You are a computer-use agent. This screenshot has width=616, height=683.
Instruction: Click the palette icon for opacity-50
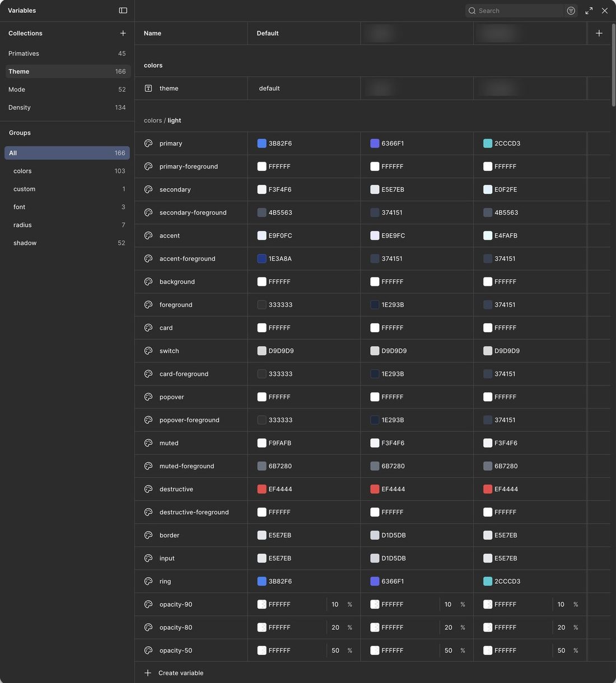pos(148,651)
